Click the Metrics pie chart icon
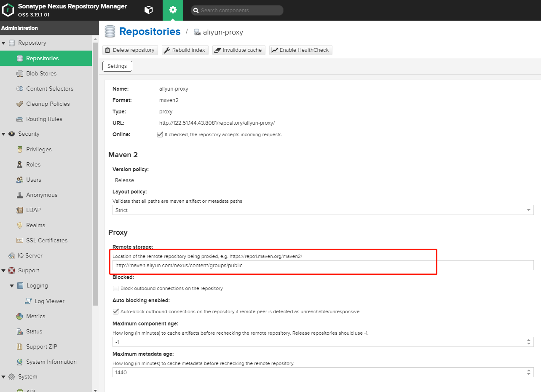Screen dimensions: 541x392 pos(19,316)
